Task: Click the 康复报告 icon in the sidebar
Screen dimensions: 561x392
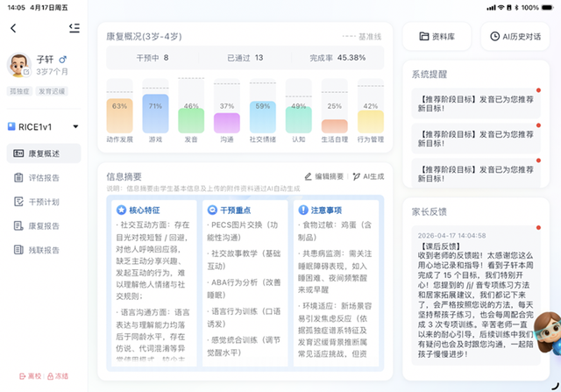Action: click(x=20, y=225)
